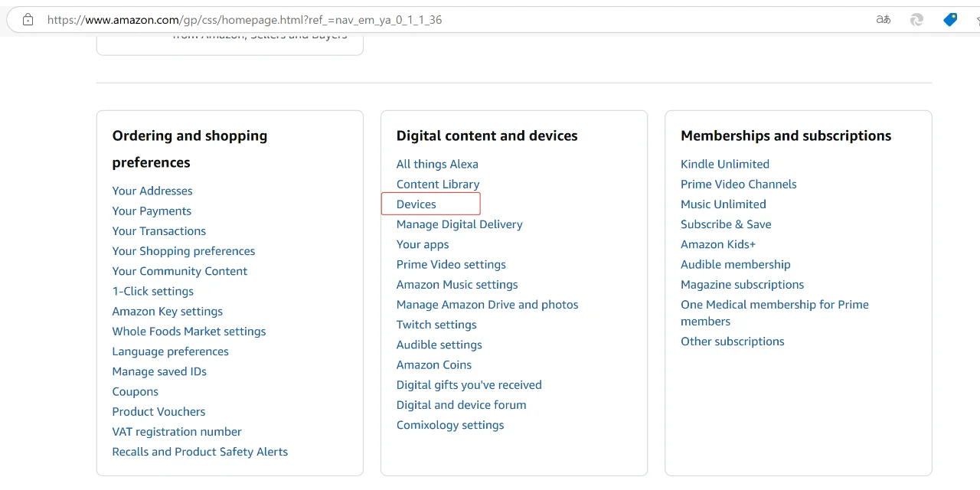Go to Content Library
The height and width of the screenshot is (490, 980).
click(438, 184)
